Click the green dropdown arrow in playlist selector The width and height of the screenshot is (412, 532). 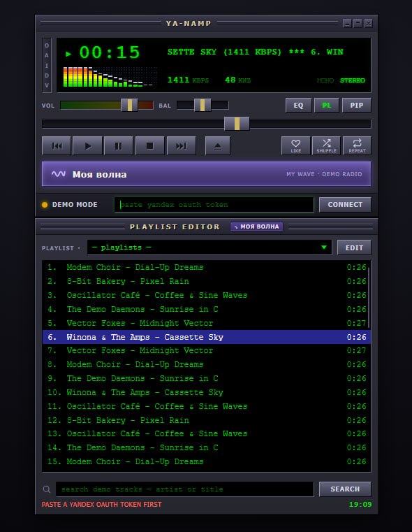(x=324, y=247)
